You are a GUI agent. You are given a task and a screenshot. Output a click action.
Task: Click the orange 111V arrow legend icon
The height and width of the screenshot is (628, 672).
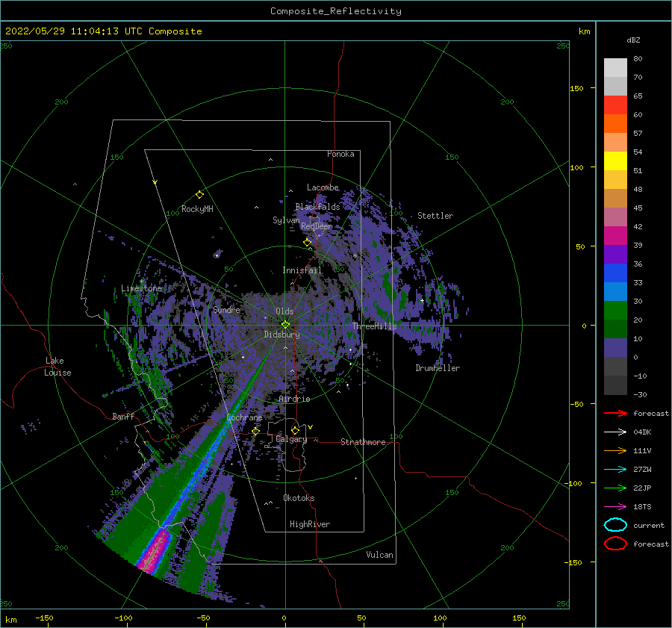pyautogui.click(x=615, y=450)
